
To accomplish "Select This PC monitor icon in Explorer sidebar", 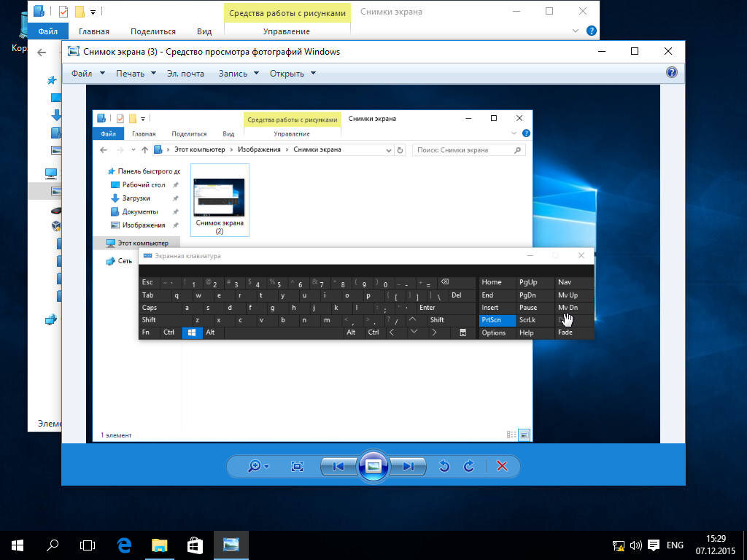I will [x=51, y=174].
